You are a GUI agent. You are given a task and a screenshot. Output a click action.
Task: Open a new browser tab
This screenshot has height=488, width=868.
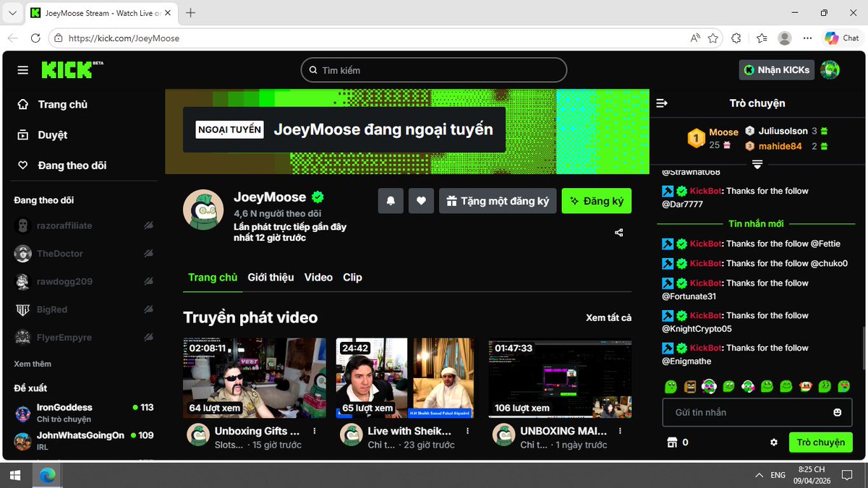tap(191, 13)
